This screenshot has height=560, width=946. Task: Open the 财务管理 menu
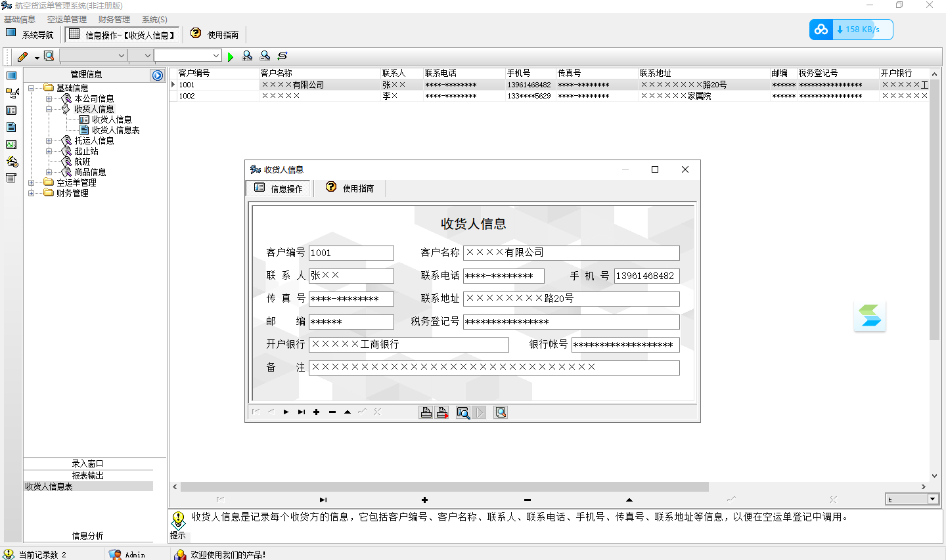(114, 20)
